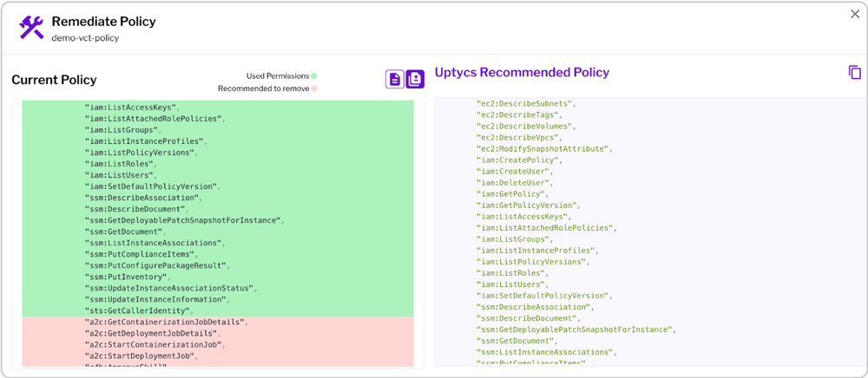The width and height of the screenshot is (868, 378).
Task: Select the pink "a2c:StartDeploymentJob" line
Action: point(141,356)
